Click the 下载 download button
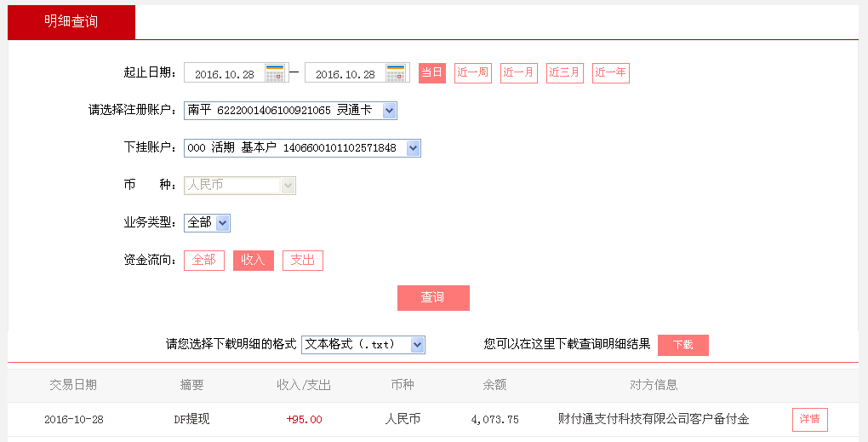Viewport: 868px width, 442px height. 682,345
